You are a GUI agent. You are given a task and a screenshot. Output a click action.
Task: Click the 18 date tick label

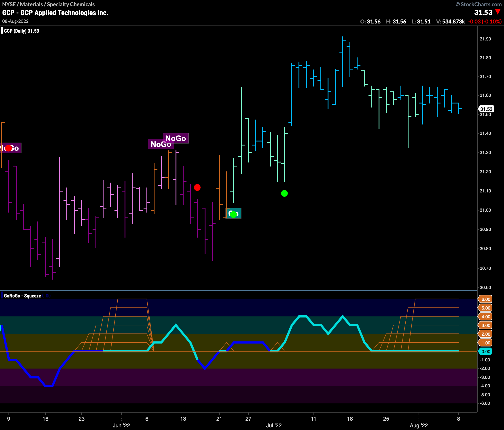[x=350, y=419]
